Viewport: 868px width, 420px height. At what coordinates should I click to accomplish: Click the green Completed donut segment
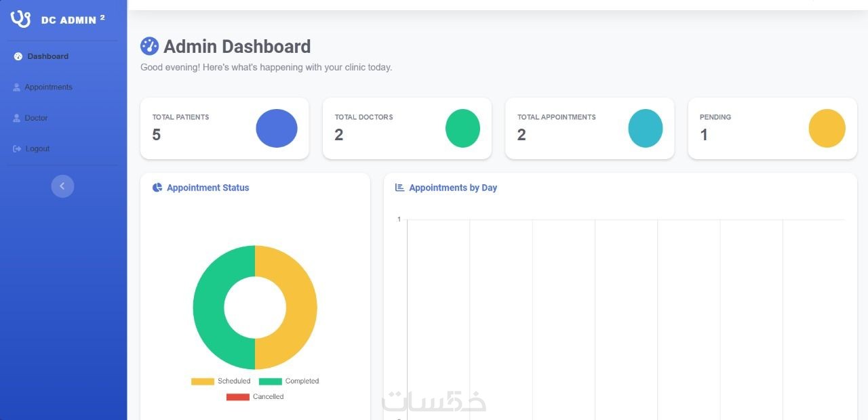pos(207,308)
